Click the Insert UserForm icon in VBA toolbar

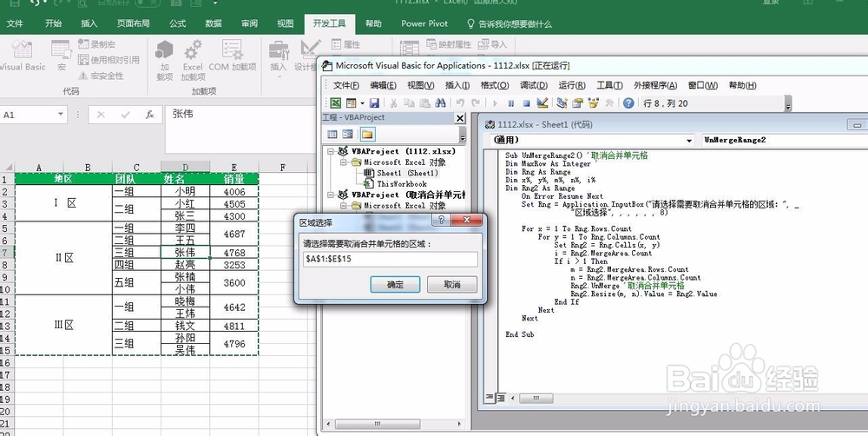tap(351, 103)
